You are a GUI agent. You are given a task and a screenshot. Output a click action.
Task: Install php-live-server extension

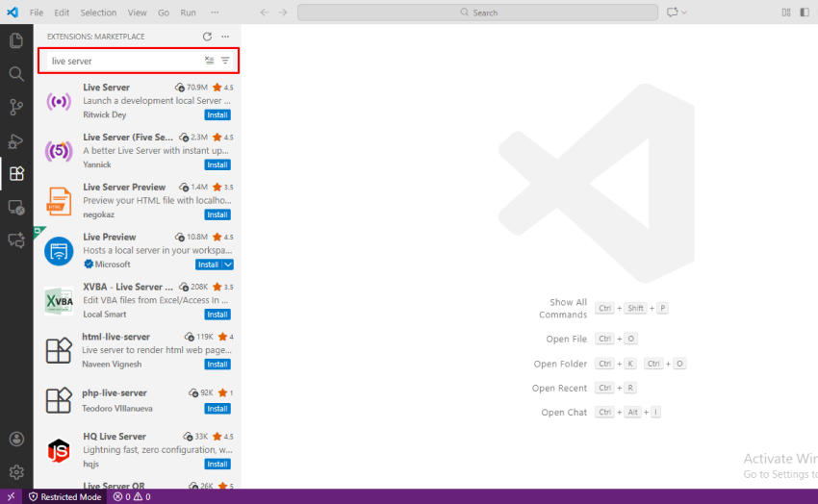tap(217, 409)
